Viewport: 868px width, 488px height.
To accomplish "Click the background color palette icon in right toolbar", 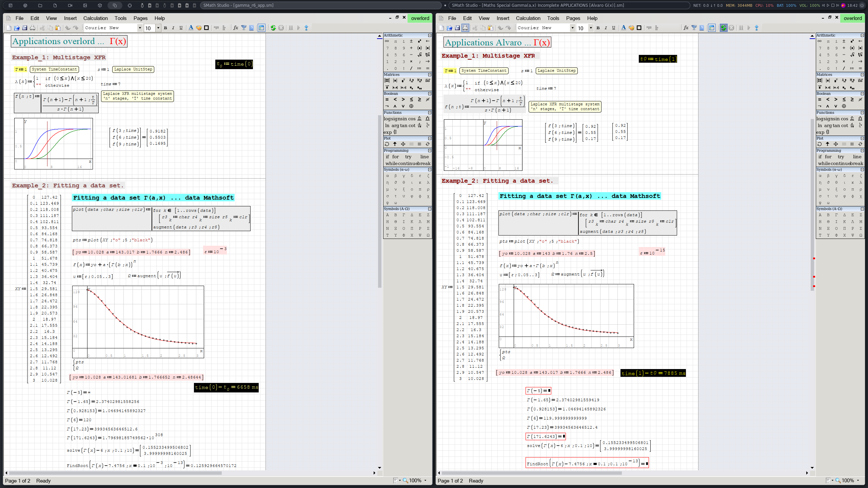I will tap(631, 28).
